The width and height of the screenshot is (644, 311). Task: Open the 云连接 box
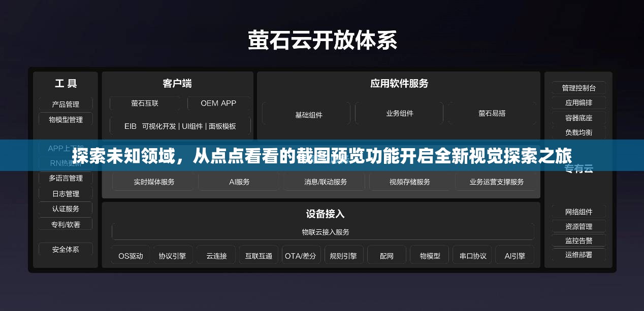click(216, 256)
